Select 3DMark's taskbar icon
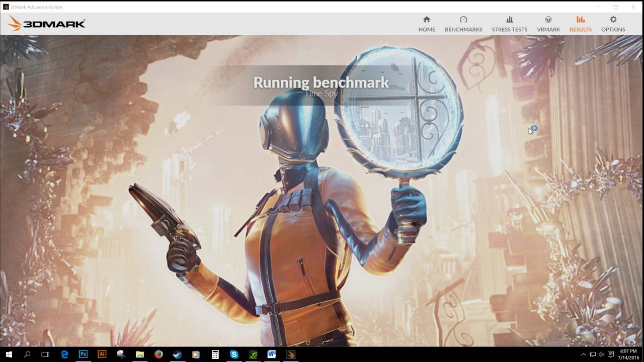This screenshot has height=362, width=644. point(291,354)
